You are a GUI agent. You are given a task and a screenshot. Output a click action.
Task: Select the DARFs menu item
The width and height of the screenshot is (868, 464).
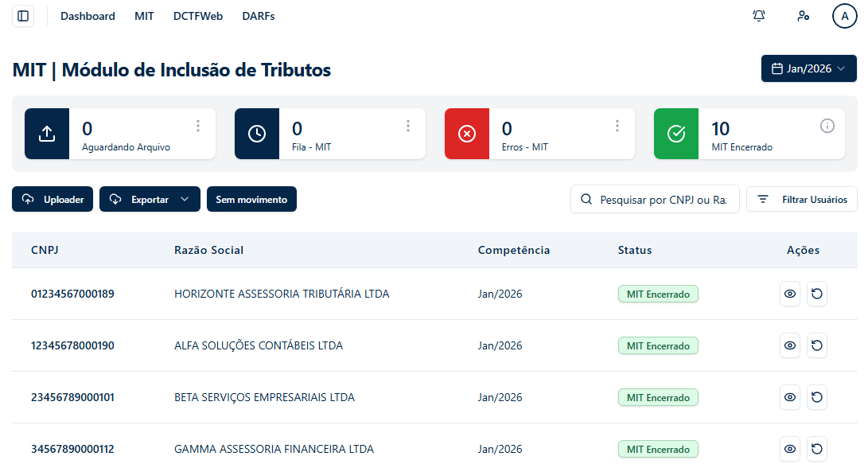pyautogui.click(x=258, y=15)
